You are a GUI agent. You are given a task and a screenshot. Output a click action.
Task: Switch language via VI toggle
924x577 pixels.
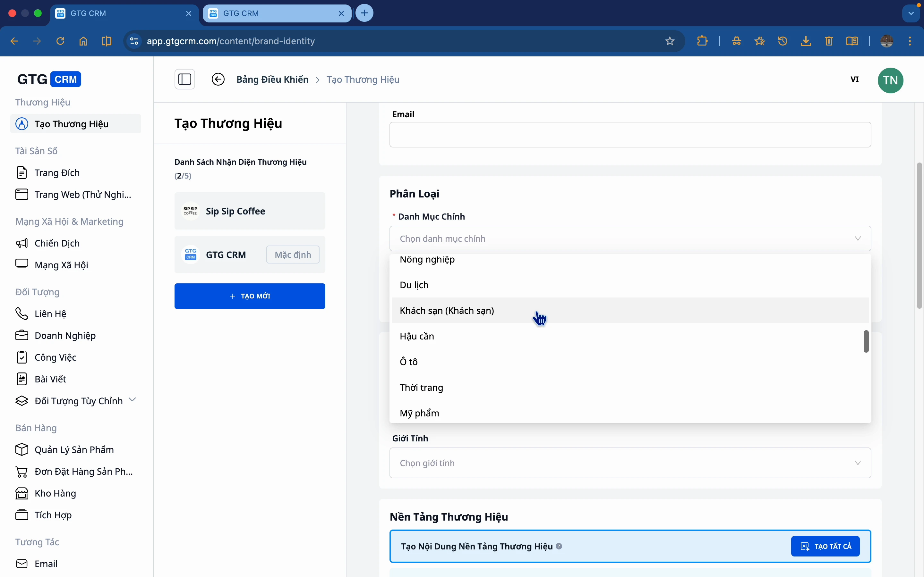pos(854,79)
